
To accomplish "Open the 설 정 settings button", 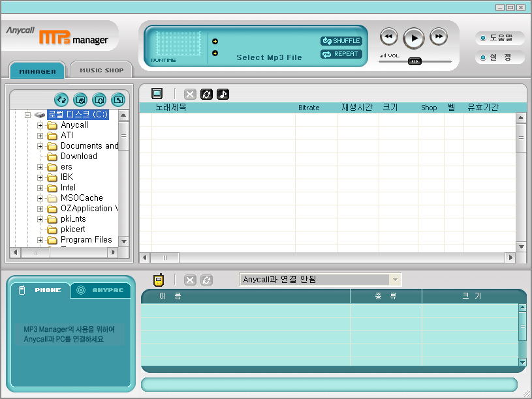I will click(500, 57).
